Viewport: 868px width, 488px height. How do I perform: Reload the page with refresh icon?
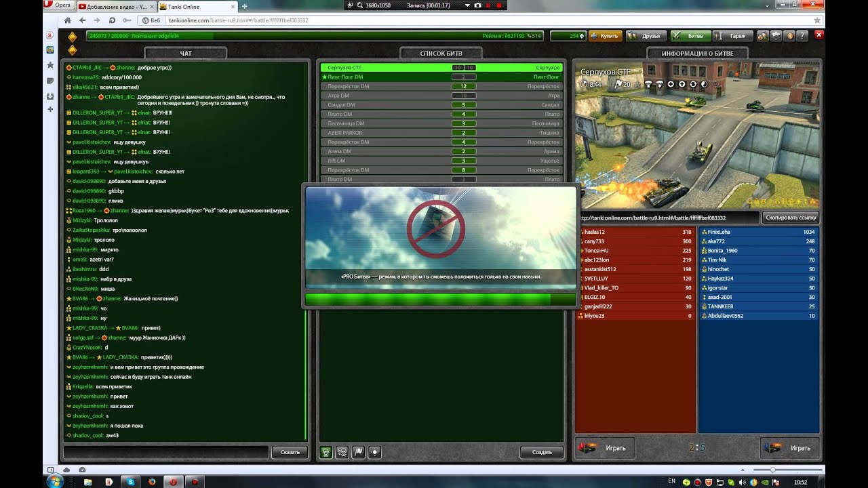pos(111,20)
